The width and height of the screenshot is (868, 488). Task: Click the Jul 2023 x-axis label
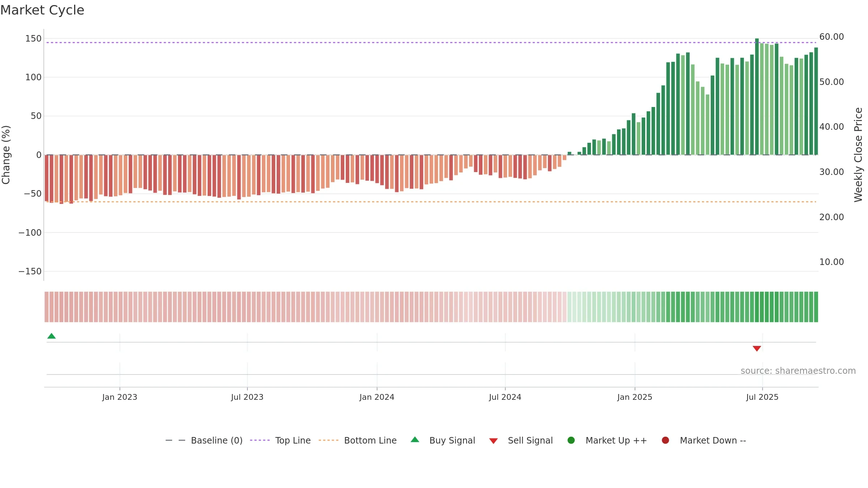[247, 397]
